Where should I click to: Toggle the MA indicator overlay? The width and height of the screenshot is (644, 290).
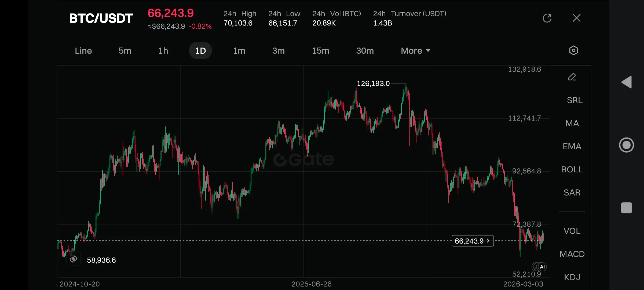572,123
